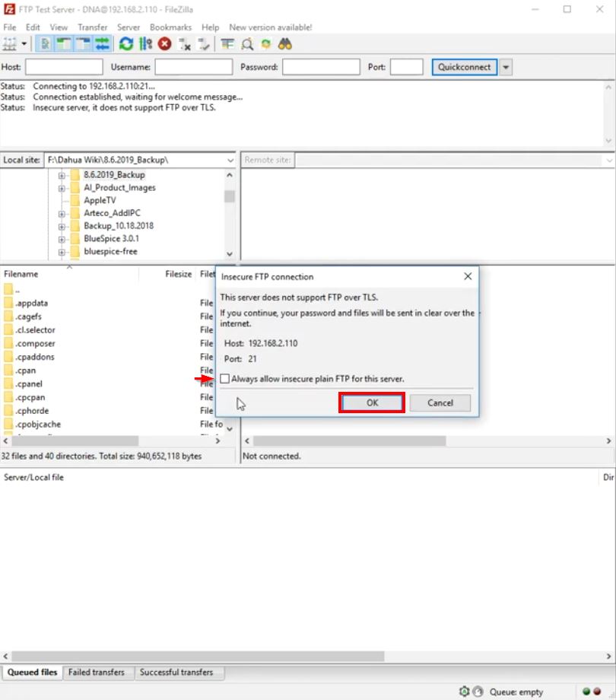Screen dimensions: 616x700
Task: Cancel the insecure FTP connection dialog
Action: coord(440,402)
